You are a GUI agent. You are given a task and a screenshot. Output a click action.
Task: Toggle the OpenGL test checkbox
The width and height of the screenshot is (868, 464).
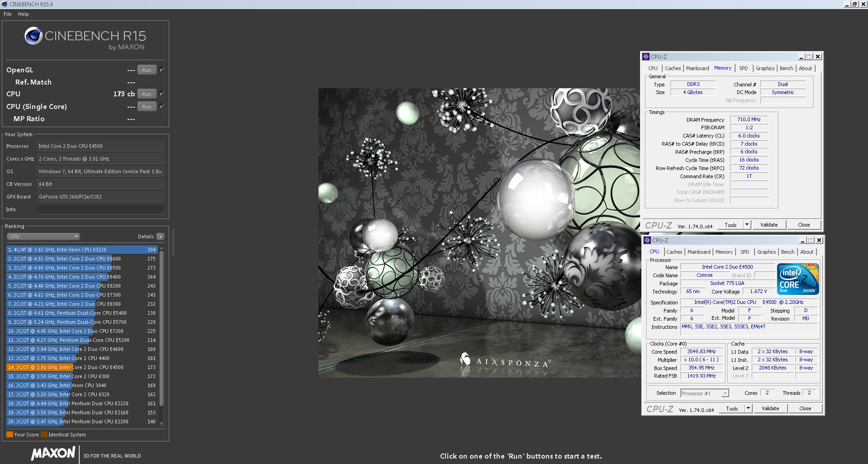(162, 69)
